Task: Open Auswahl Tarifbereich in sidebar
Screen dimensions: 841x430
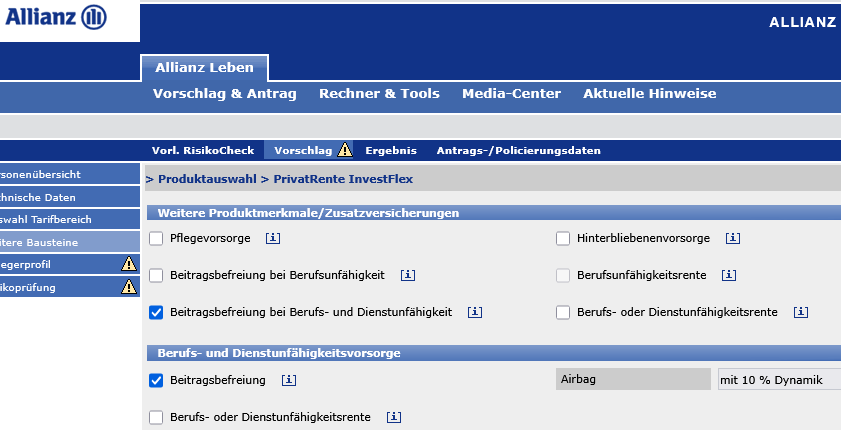Action: point(70,220)
